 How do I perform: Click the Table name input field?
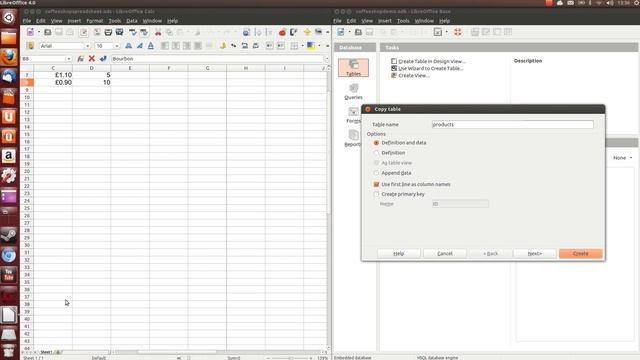pyautogui.click(x=513, y=124)
